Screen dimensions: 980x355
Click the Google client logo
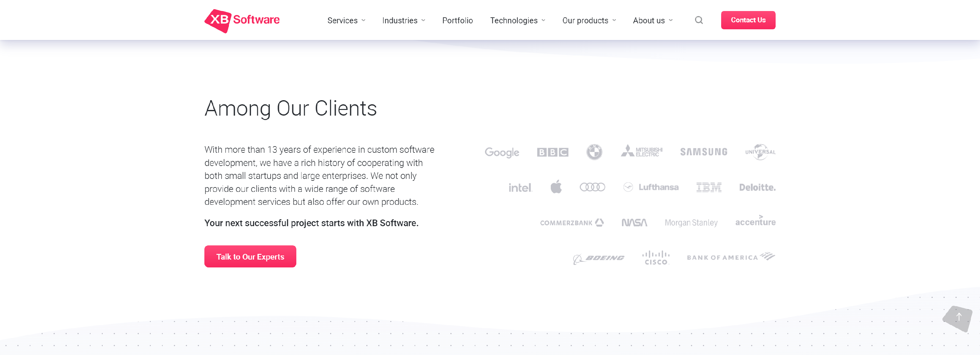click(502, 152)
